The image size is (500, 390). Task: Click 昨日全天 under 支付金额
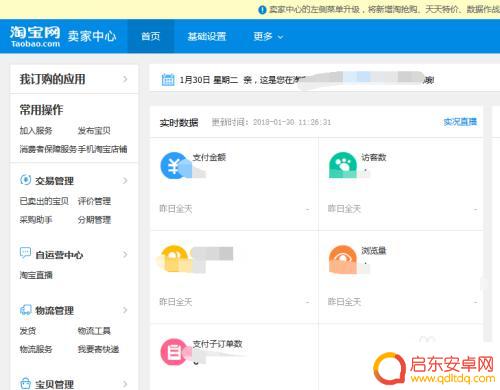(x=176, y=209)
